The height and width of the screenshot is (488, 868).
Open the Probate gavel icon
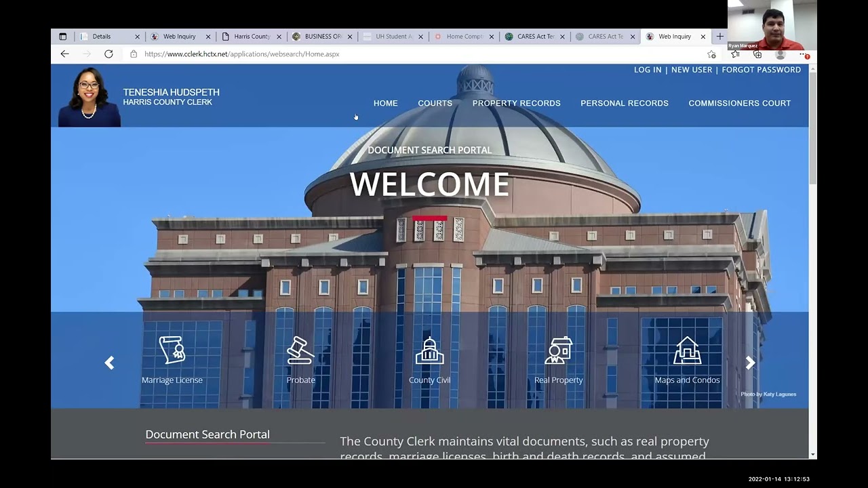[300, 350]
